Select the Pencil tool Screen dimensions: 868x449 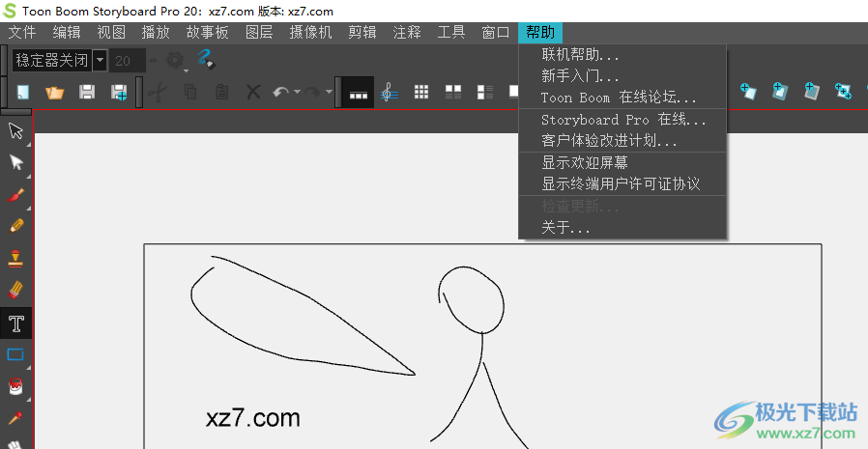[x=15, y=226]
